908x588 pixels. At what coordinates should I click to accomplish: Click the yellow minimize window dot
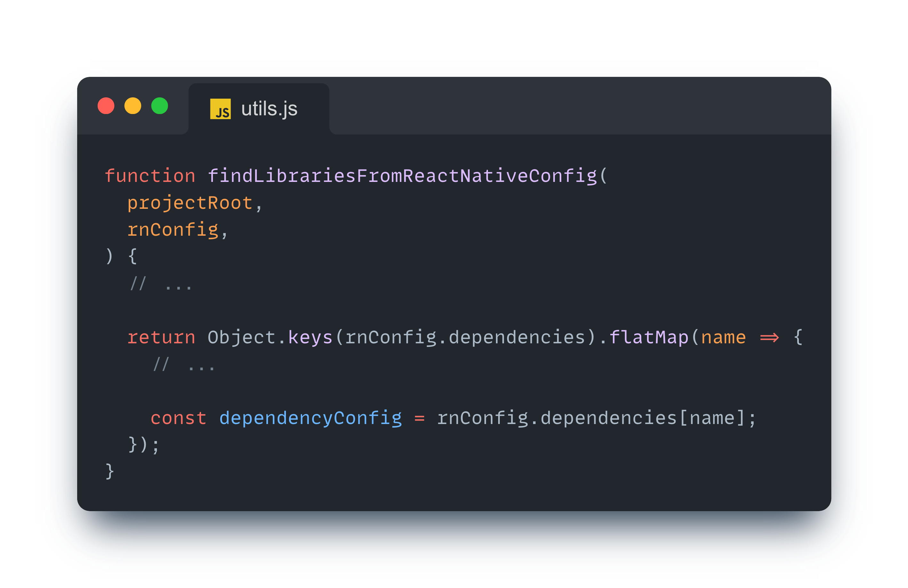pos(133,106)
